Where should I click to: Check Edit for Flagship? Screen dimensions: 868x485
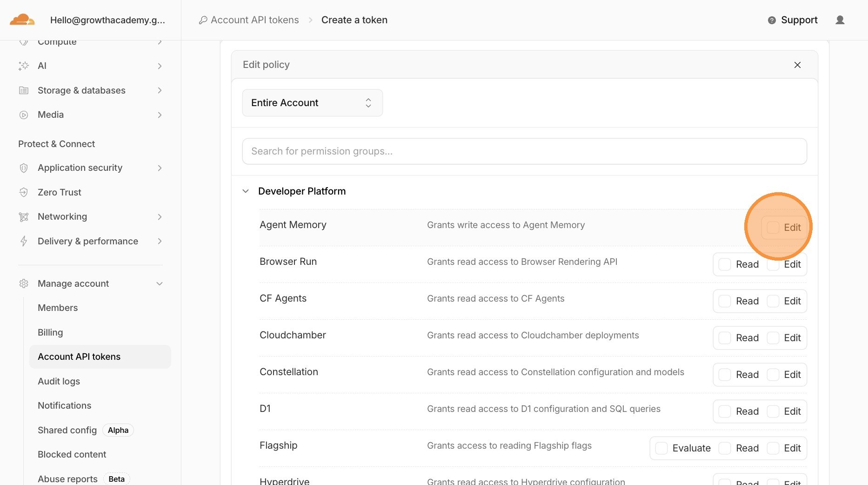773,448
